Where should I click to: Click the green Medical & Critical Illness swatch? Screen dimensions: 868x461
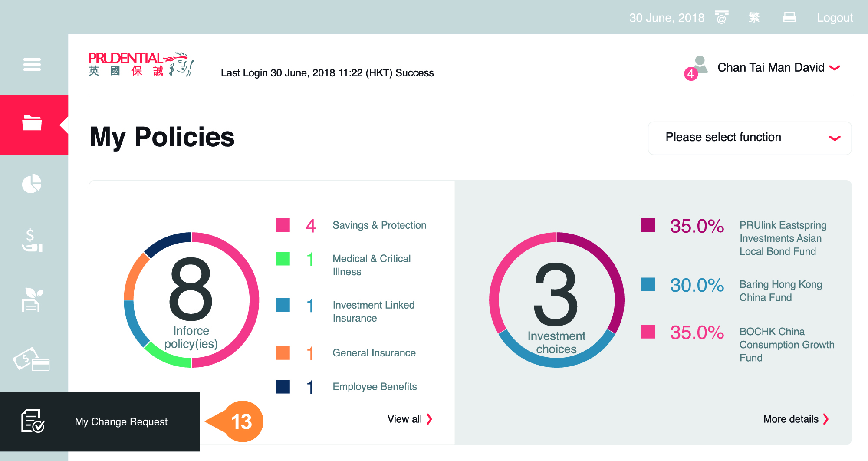click(283, 259)
